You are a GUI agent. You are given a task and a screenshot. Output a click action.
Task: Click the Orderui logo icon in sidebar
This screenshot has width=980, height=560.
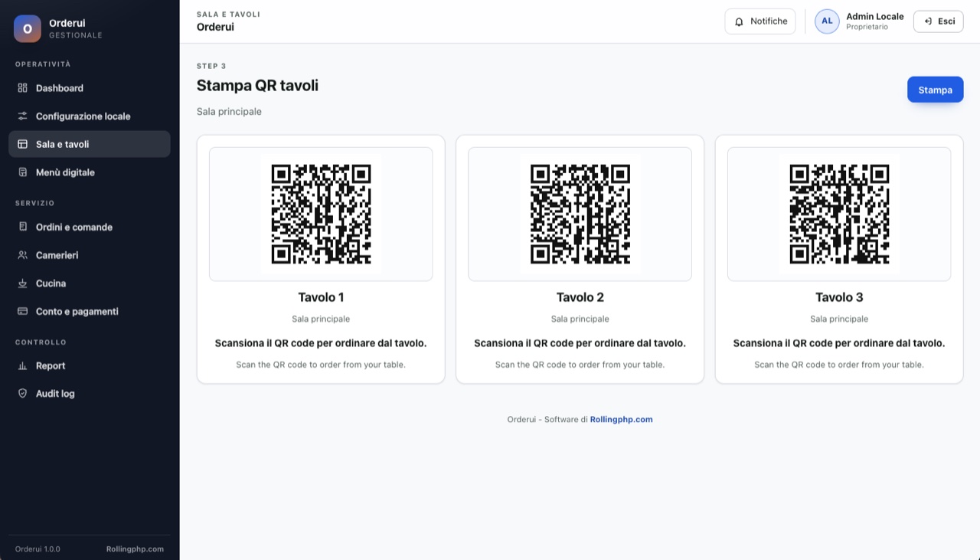[x=28, y=28]
